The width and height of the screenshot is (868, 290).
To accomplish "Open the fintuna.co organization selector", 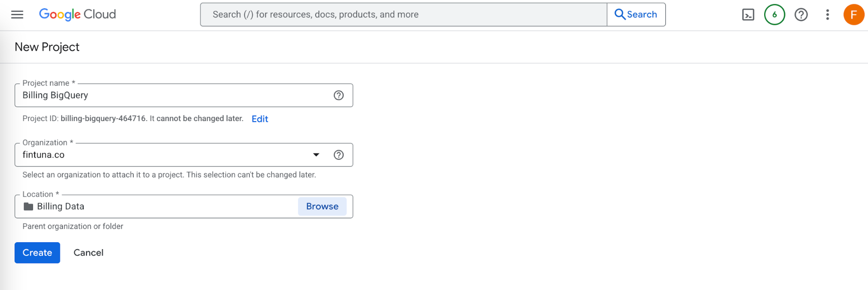I will click(184, 155).
